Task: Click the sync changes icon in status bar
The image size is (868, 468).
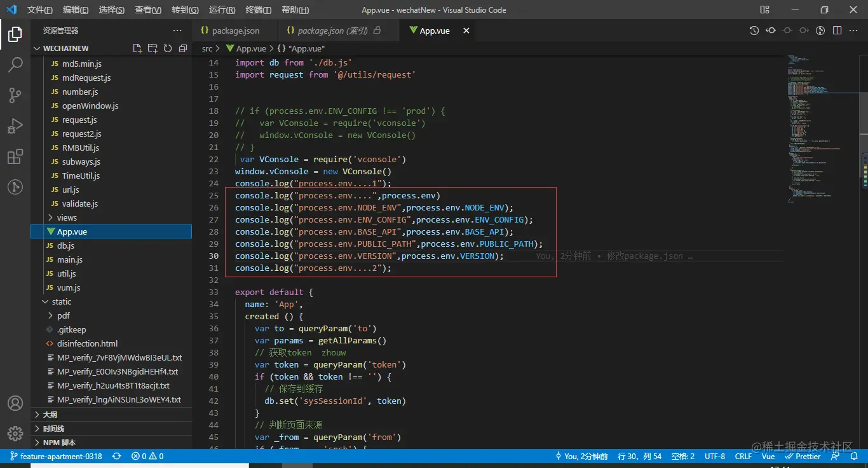Action: click(x=117, y=456)
